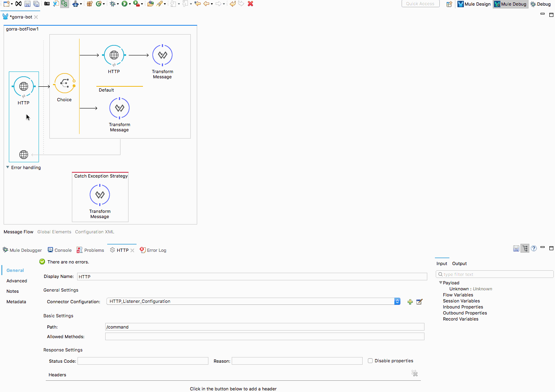Image resolution: width=555 pixels, height=392 pixels.
Task: Click the Debug bug icon in toolbar
Action: tap(112, 4)
